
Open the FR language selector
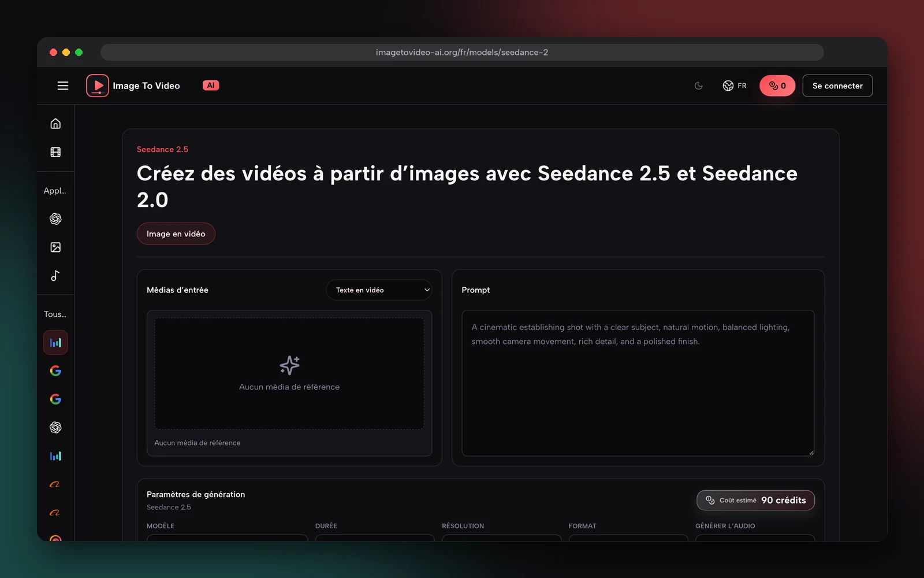point(735,86)
